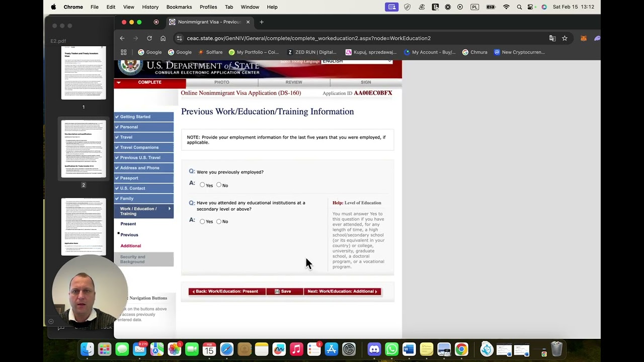Open Spotlight search in menu bar
Viewport: 644px width, 362px height.
519,7
